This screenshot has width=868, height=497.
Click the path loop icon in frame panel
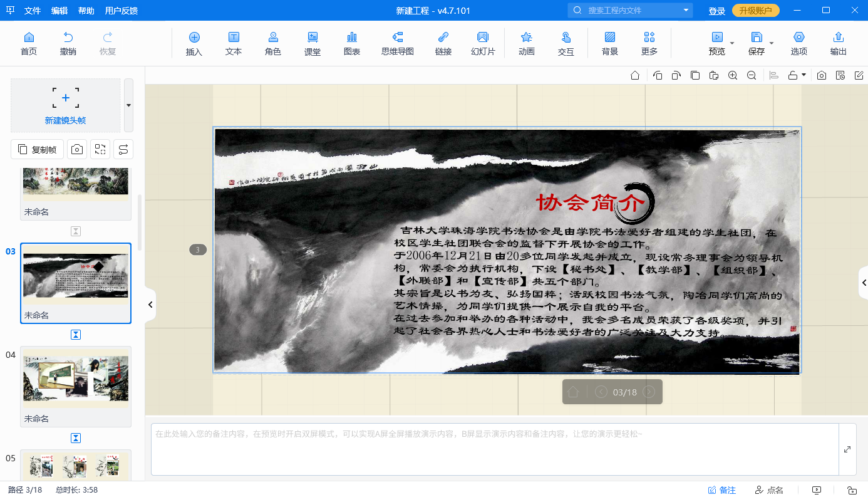coord(123,149)
